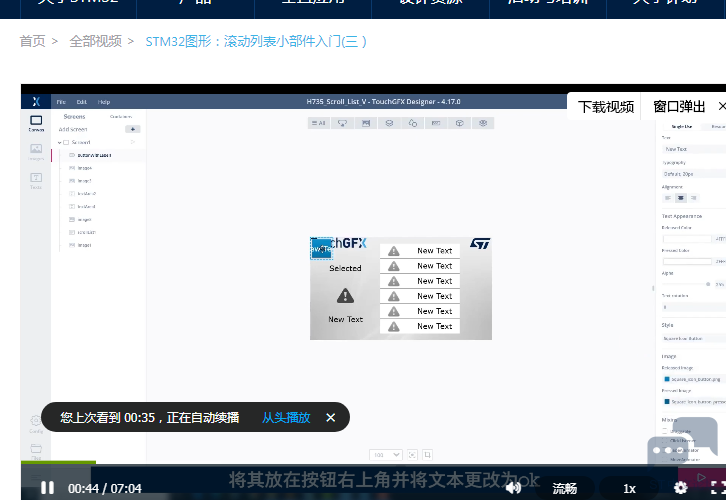Screen dimensions: 726x500
Task: Click the Selected text on the canvas
Action: coord(345,268)
